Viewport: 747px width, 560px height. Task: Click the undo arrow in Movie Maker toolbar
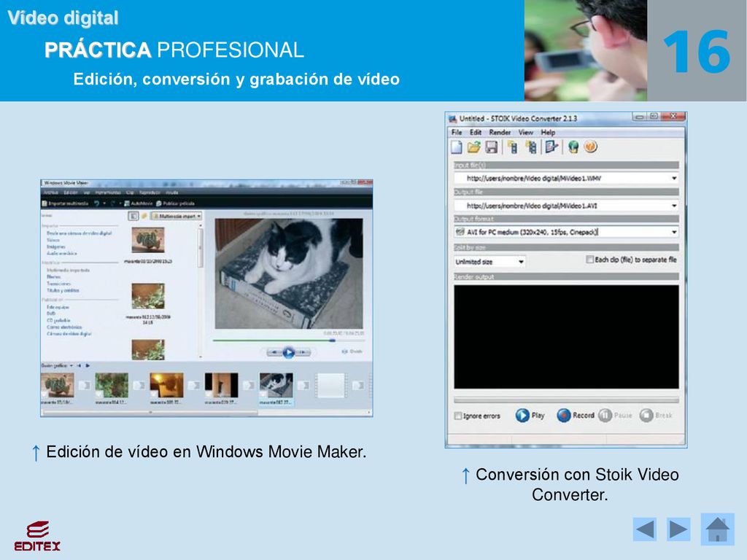pyautogui.click(x=97, y=203)
